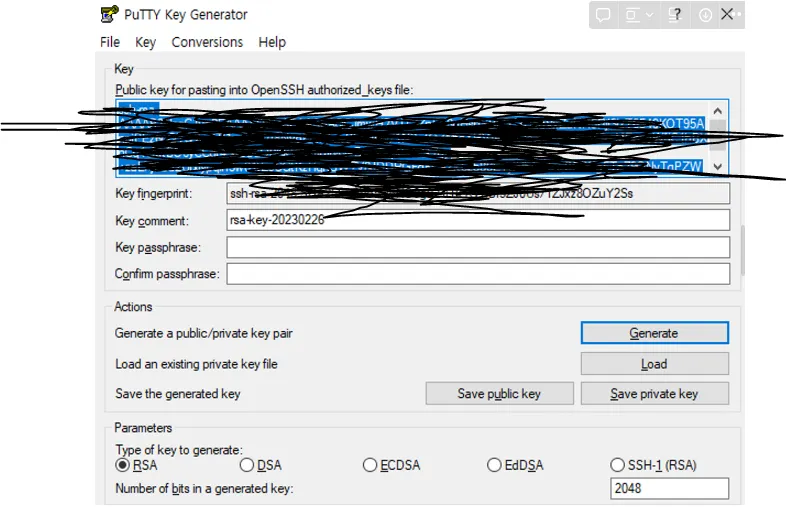Viewport: 786px width, 507px height.
Task: Click the public key box scroll down arrow
Action: coord(718,166)
